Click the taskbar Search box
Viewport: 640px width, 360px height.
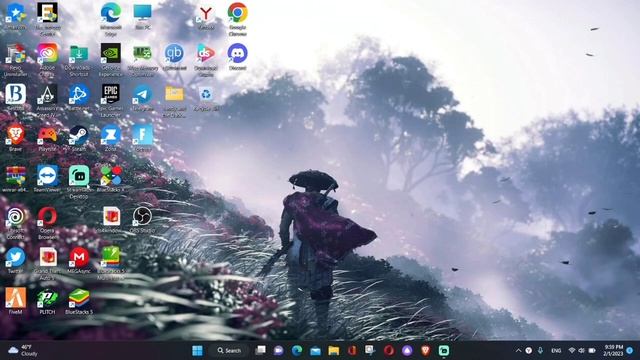pos(229,351)
